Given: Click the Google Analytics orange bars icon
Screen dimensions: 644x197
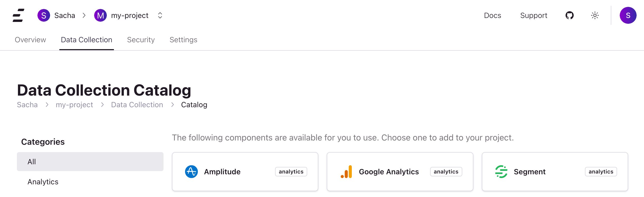Looking at the screenshot, I should (x=346, y=171).
